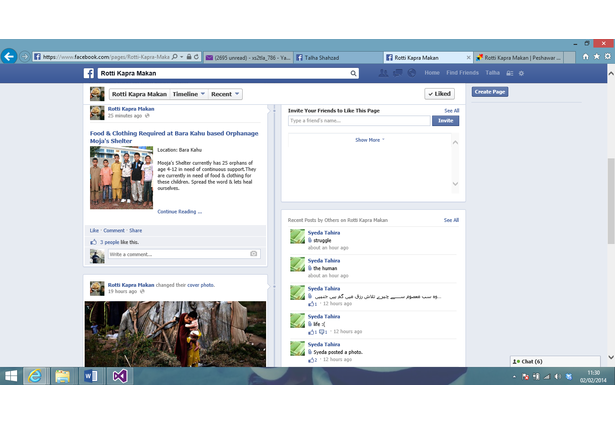Click the Facebook logo in blue bar
This screenshot has height=424, width=615.
click(x=89, y=73)
